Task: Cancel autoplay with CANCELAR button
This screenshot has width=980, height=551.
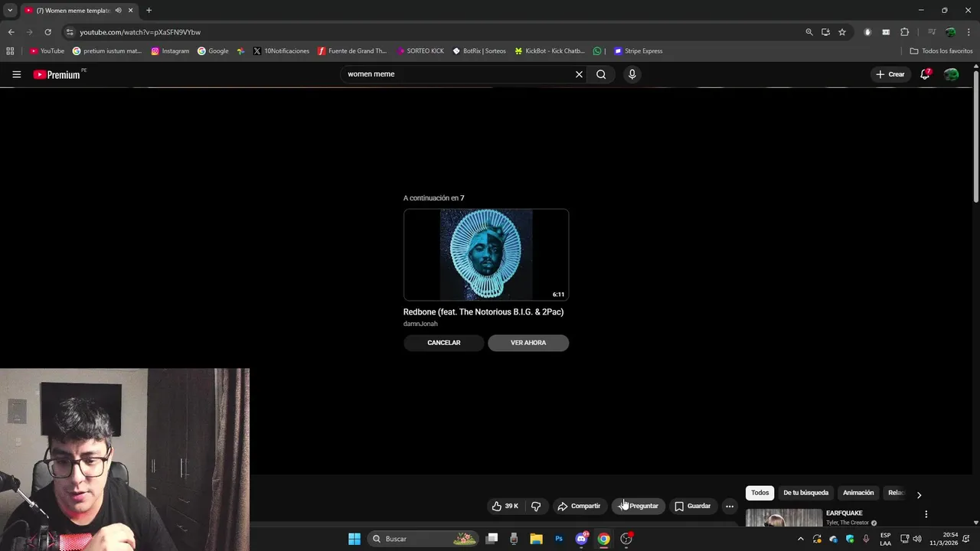Action: pyautogui.click(x=444, y=343)
